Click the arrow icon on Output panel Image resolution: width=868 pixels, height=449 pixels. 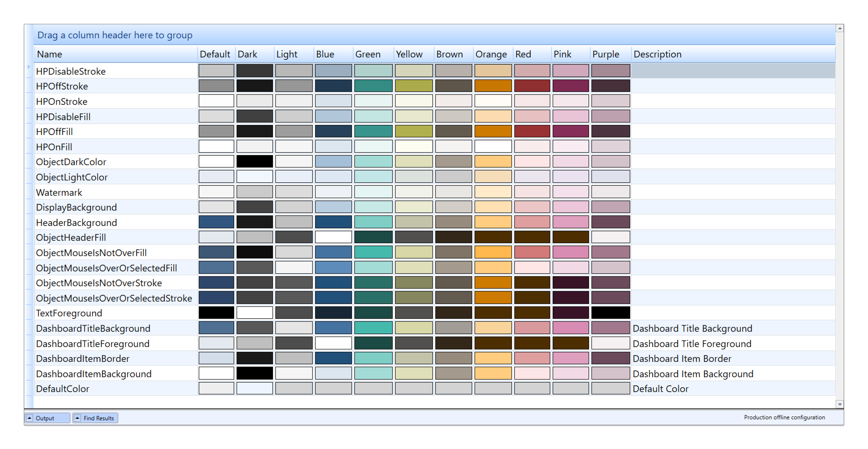pos(30,418)
